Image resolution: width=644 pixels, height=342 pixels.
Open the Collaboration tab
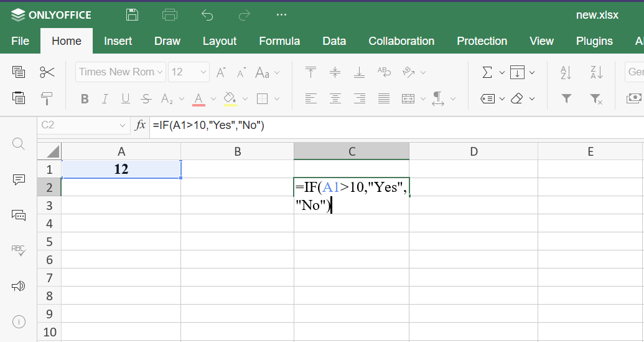pyautogui.click(x=401, y=41)
